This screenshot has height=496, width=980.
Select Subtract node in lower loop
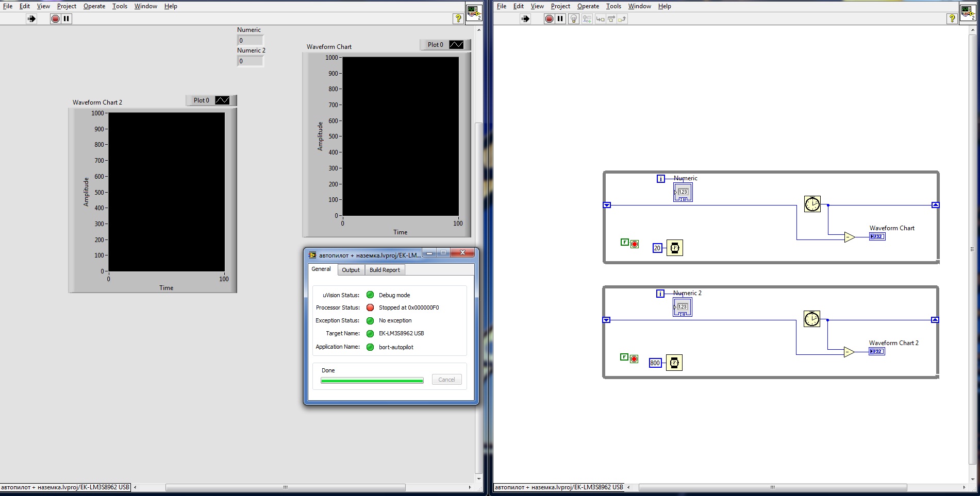(x=849, y=352)
